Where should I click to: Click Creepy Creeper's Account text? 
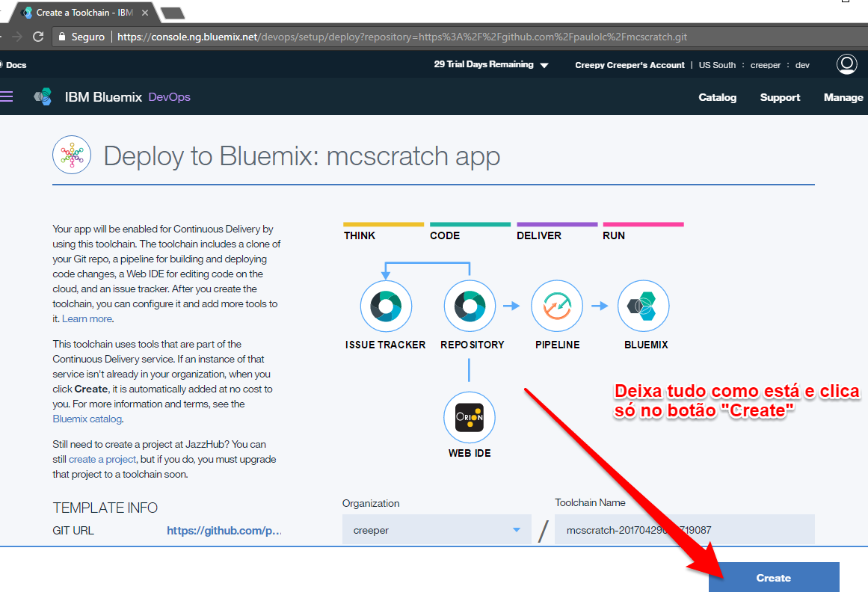click(x=630, y=65)
